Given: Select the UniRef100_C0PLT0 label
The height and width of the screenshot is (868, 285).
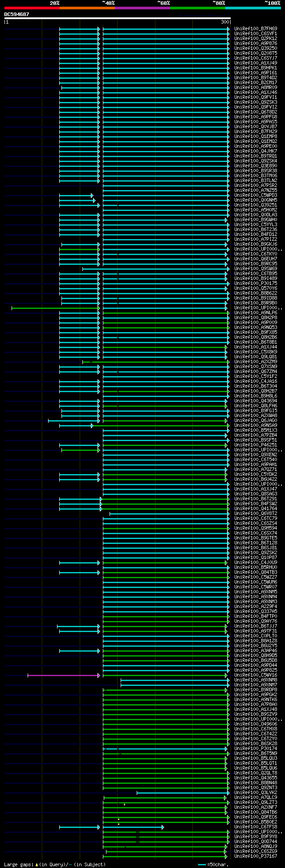Looking at the screenshot, I should coord(256,636).
